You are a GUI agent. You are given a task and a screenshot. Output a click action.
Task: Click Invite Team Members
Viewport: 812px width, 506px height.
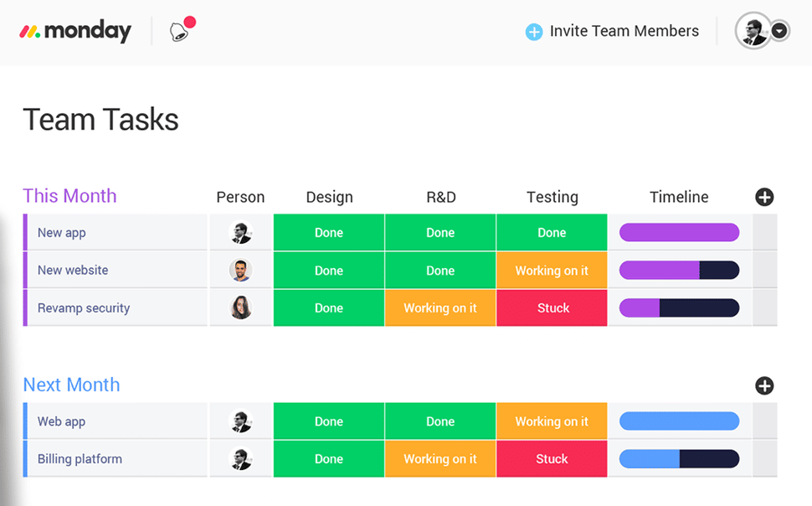click(x=624, y=30)
